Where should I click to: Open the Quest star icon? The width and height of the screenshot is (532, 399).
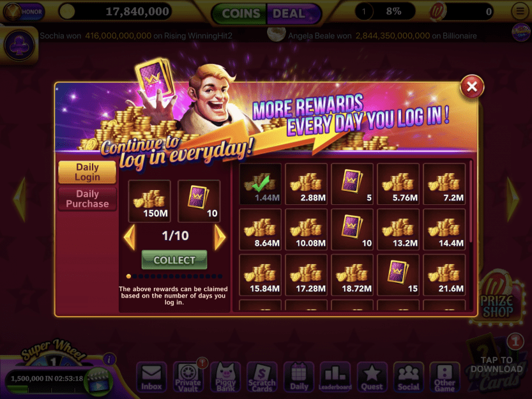tap(372, 377)
